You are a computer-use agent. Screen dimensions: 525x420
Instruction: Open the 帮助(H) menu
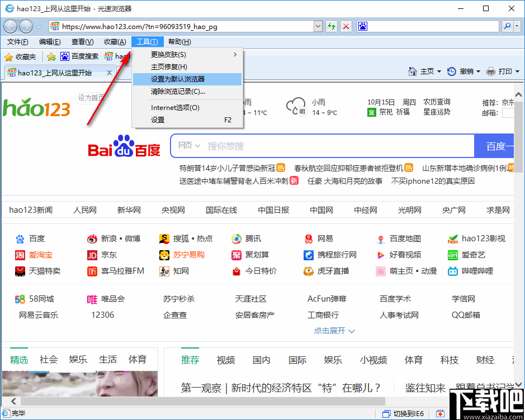[179, 42]
